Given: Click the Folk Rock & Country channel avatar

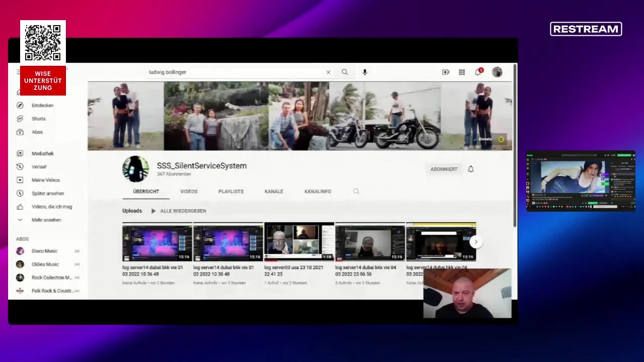Looking at the screenshot, I should click(x=20, y=291).
